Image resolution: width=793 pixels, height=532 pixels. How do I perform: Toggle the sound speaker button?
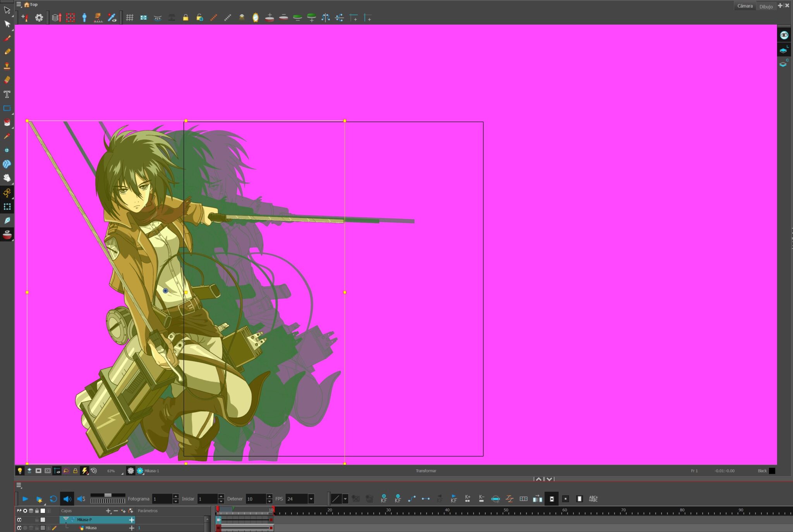coord(67,499)
